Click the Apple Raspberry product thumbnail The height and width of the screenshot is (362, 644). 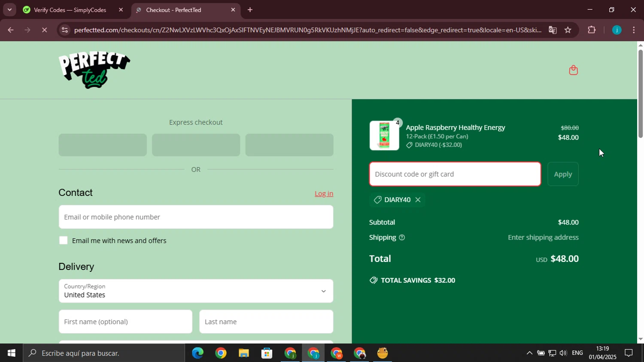pos(384,135)
